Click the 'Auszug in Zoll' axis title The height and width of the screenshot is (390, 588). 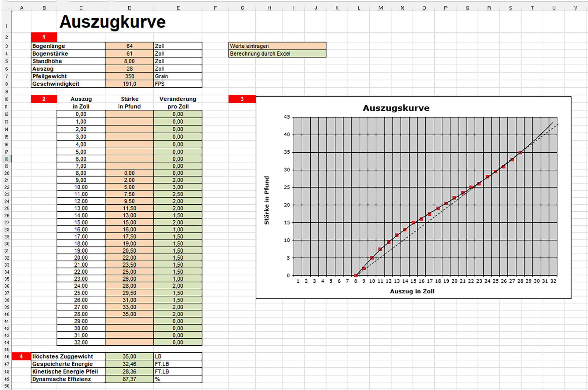click(x=412, y=291)
